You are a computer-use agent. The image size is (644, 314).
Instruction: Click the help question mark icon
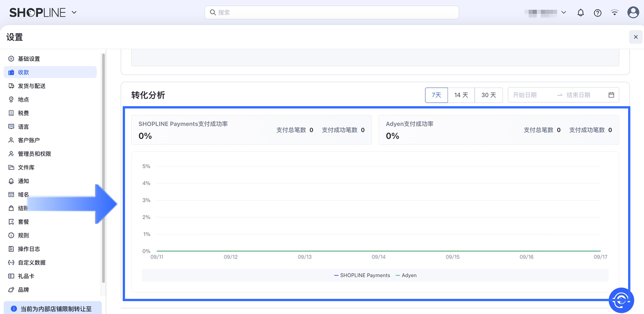pos(597,13)
